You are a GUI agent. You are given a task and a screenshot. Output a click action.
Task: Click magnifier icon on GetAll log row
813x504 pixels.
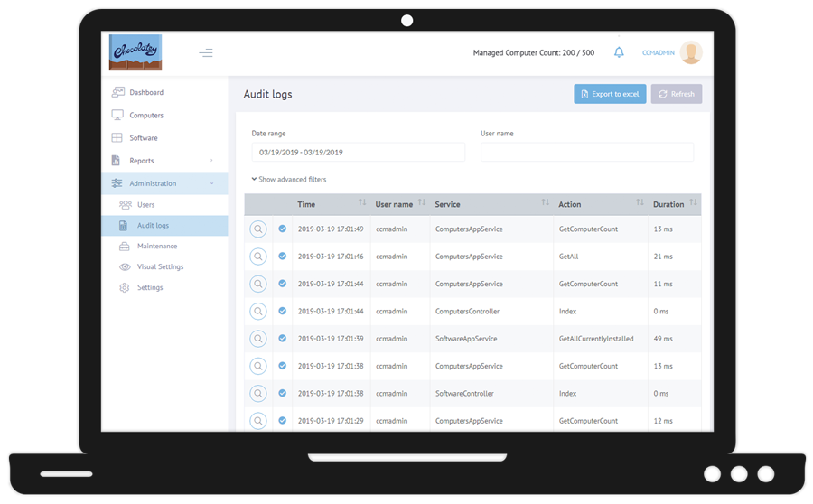coord(258,257)
